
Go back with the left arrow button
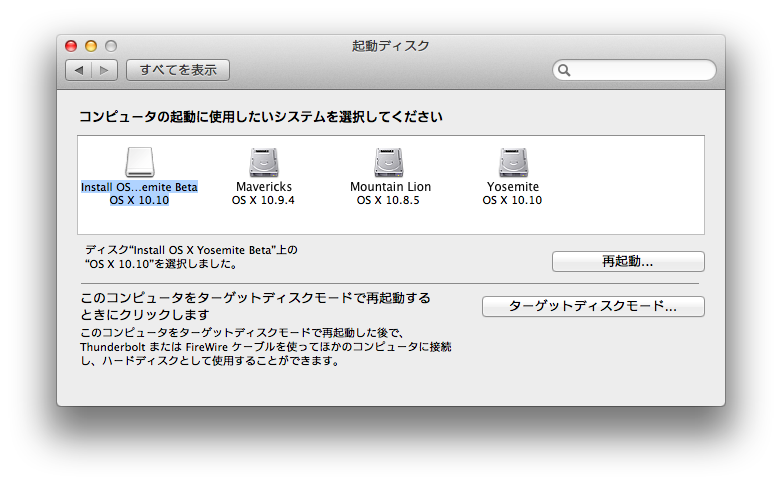click(79, 70)
